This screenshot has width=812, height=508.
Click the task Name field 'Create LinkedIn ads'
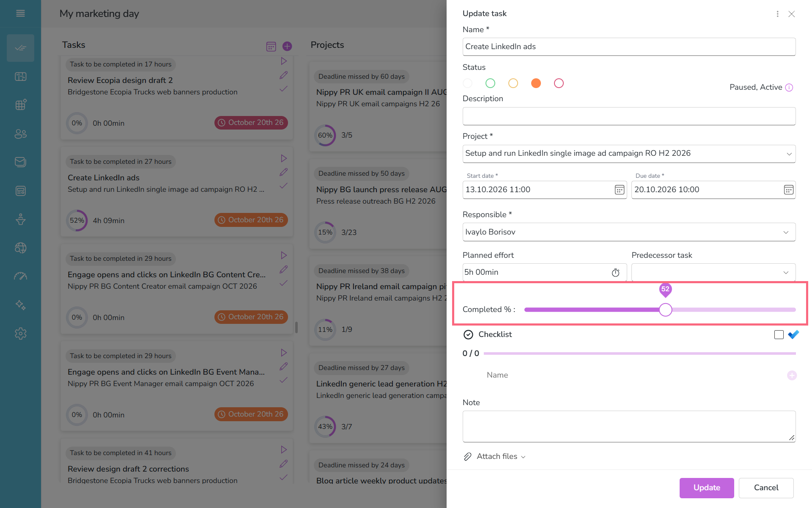click(629, 47)
